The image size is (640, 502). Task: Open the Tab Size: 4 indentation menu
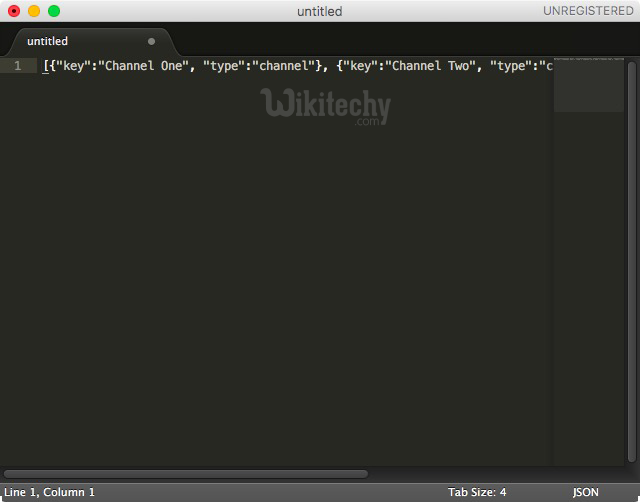[x=477, y=492]
